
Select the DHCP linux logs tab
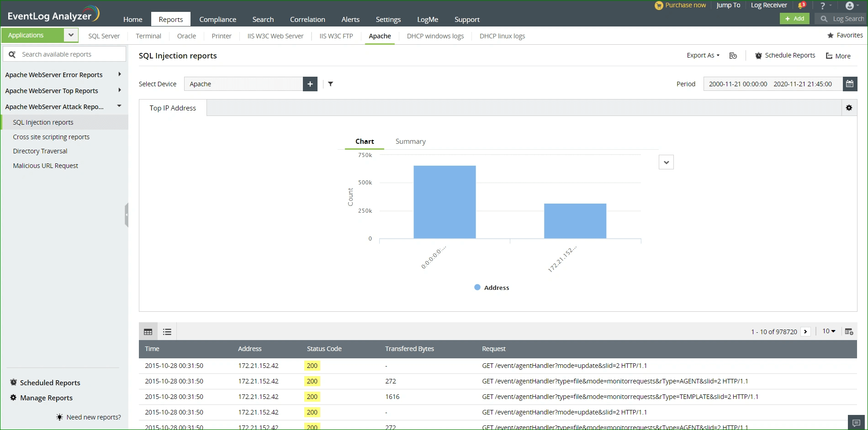pos(503,36)
